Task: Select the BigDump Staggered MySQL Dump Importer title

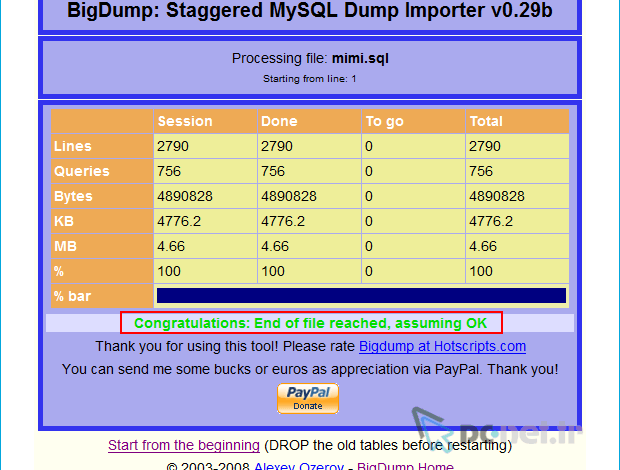Action: [310, 10]
